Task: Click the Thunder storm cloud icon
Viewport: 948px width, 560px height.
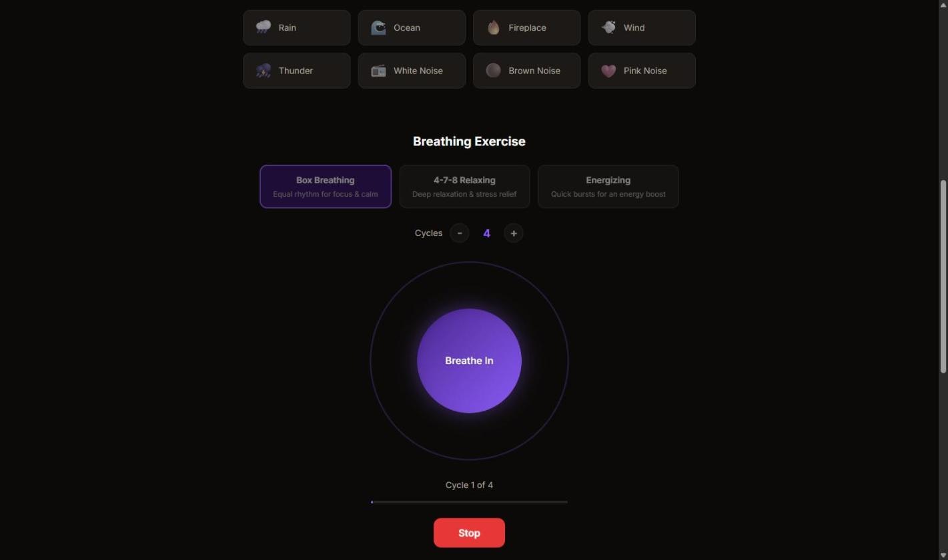Action: [x=264, y=71]
